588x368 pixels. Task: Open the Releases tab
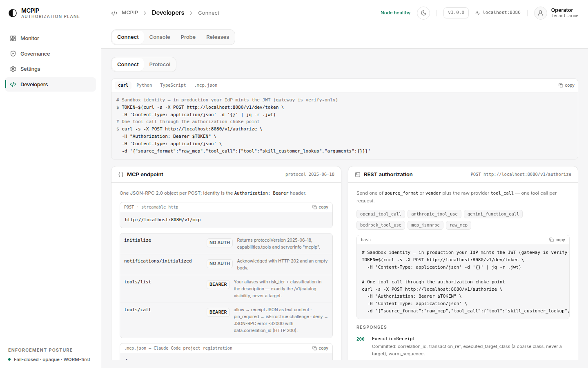click(218, 37)
